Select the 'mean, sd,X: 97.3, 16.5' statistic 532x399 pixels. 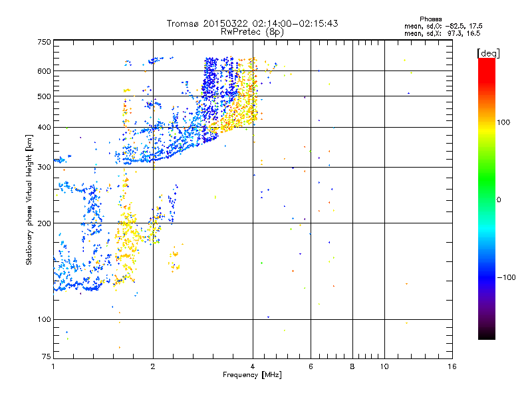point(442,33)
